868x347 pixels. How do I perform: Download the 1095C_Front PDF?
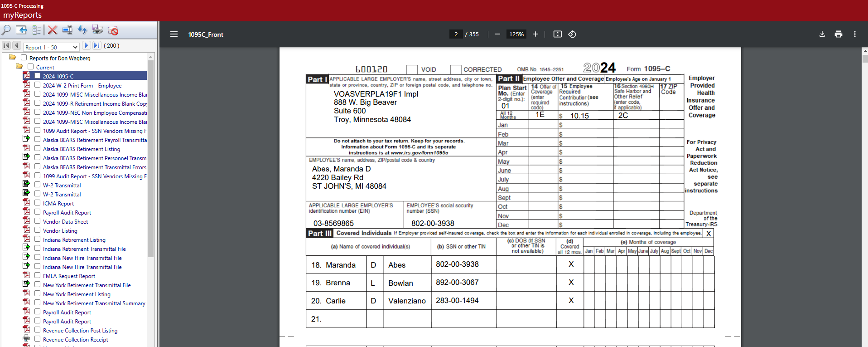(822, 34)
